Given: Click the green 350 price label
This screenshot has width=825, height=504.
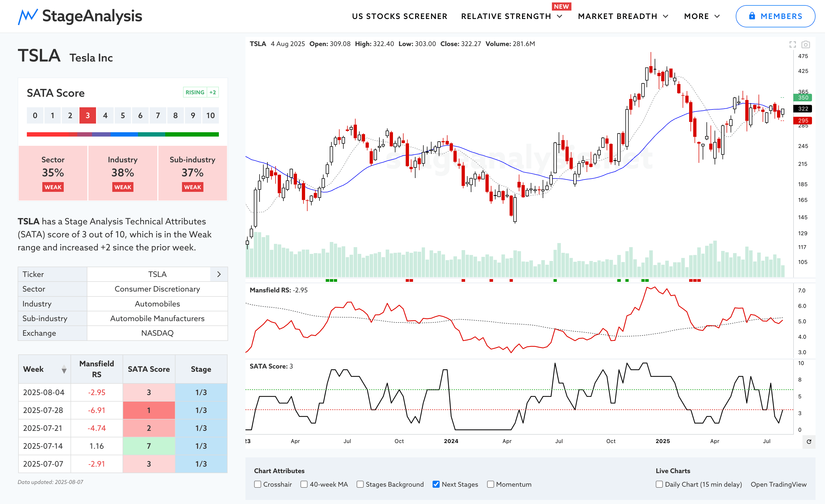Looking at the screenshot, I should point(803,98).
